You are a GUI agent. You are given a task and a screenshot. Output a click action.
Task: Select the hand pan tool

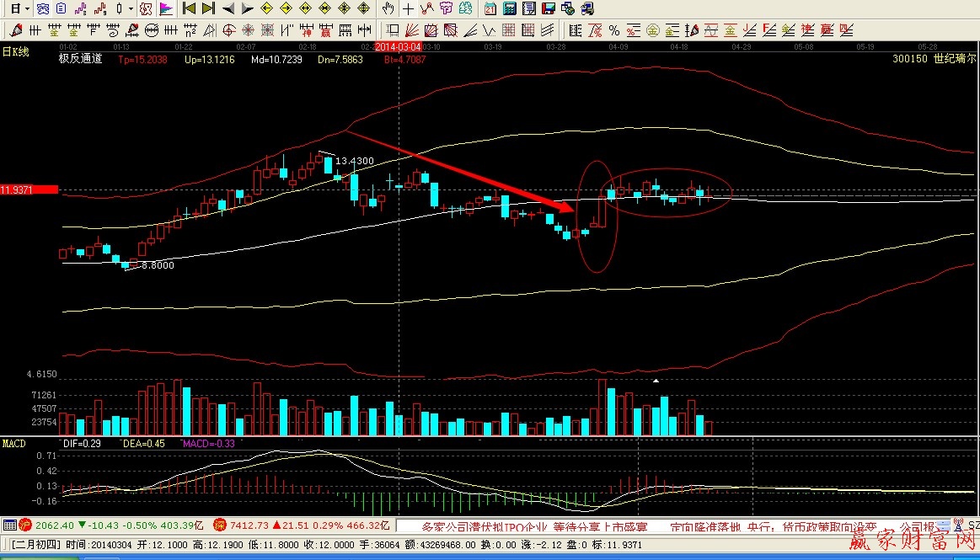[x=388, y=9]
